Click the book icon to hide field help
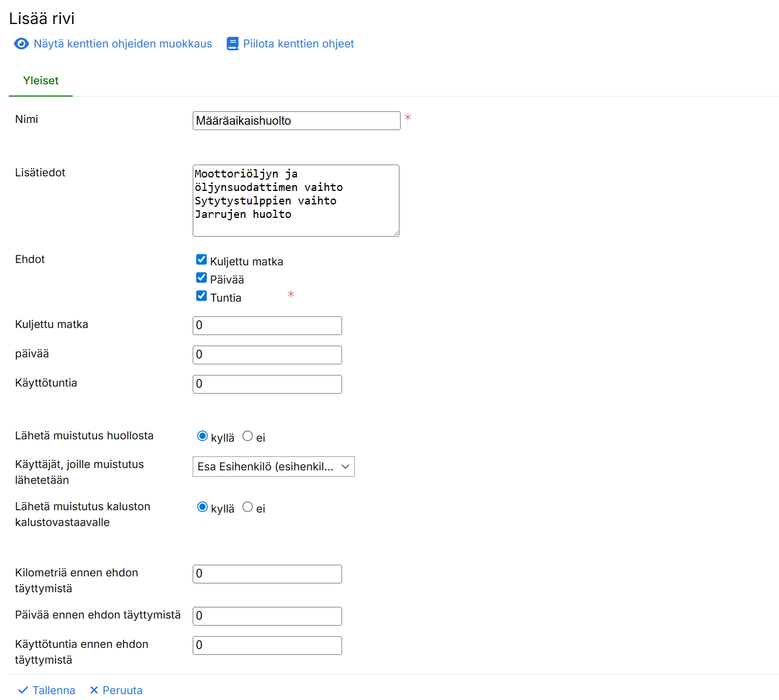Viewport: 779px width, 700px height. 233,44
